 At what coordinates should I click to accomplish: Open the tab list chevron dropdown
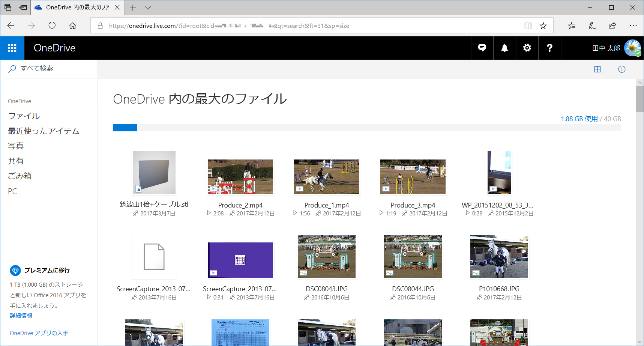pos(147,8)
